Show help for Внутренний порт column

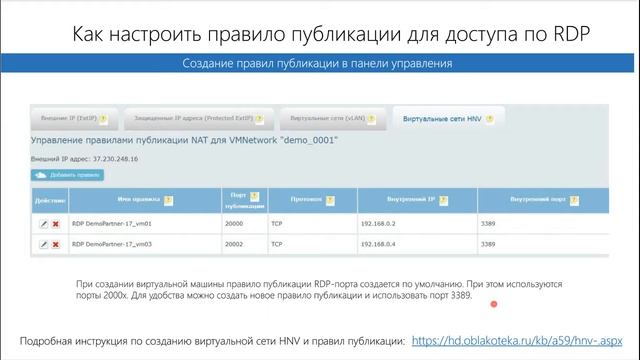click(574, 200)
